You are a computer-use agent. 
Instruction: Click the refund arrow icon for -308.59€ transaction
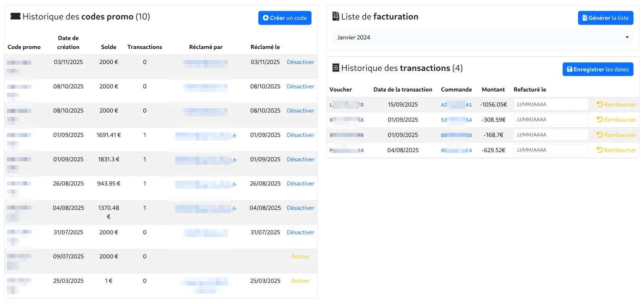(600, 120)
